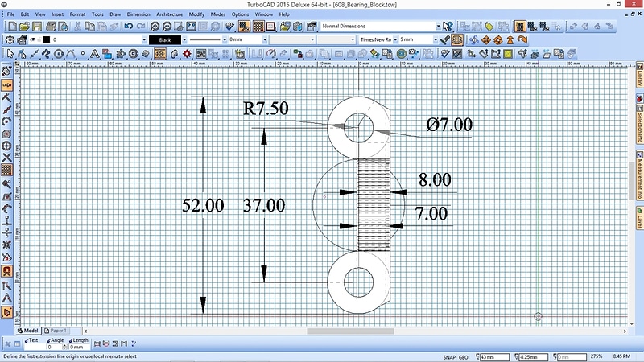The width and height of the screenshot is (644, 362).
Task: Click the highlighted render mode icon top right
Action: [520, 27]
